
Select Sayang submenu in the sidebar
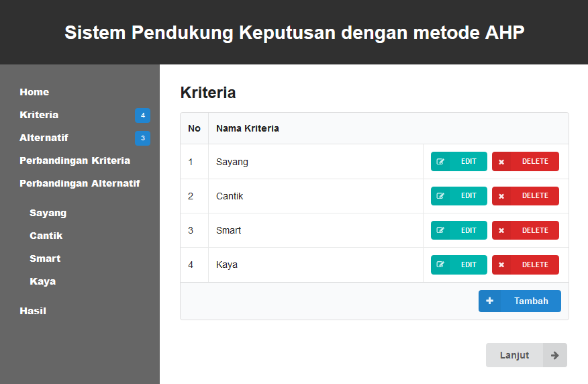tap(48, 213)
